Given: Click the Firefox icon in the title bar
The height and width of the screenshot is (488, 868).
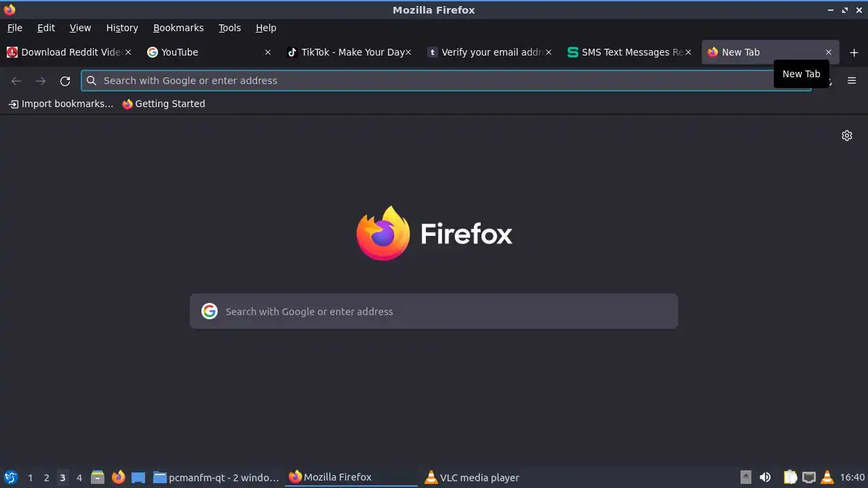Looking at the screenshot, I should [9, 9].
